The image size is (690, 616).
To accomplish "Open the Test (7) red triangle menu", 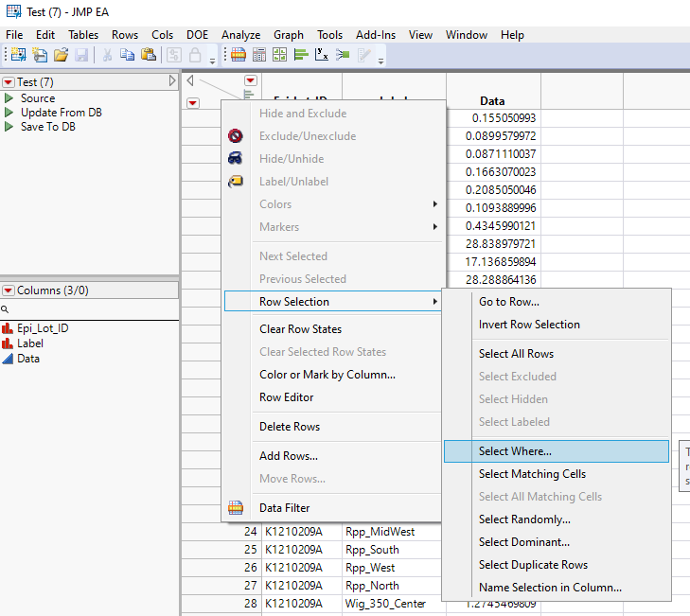I will coord(9,82).
